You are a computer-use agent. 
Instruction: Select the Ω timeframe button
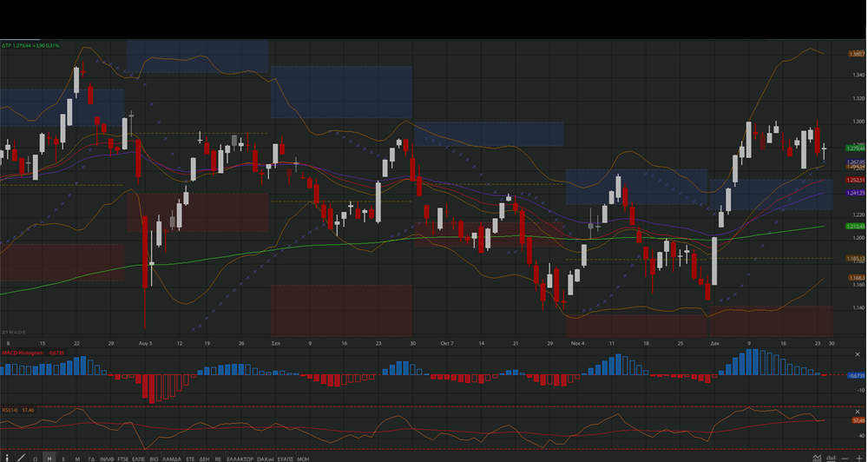[x=36, y=459]
